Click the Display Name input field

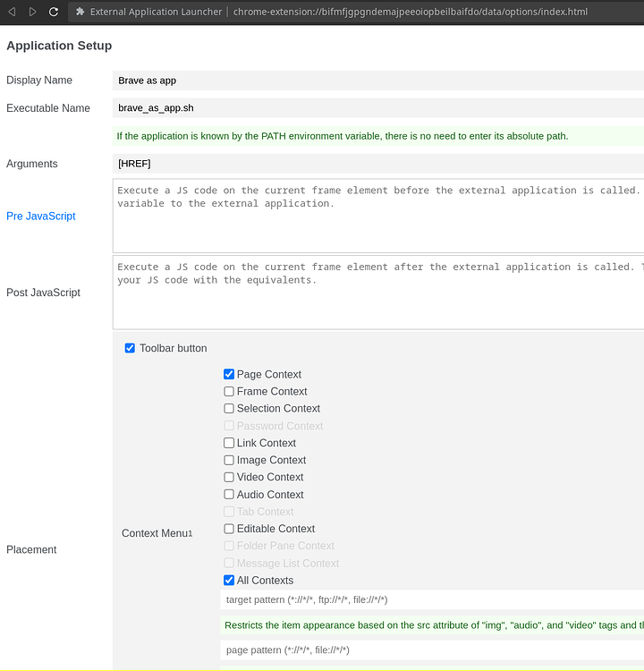377,81
